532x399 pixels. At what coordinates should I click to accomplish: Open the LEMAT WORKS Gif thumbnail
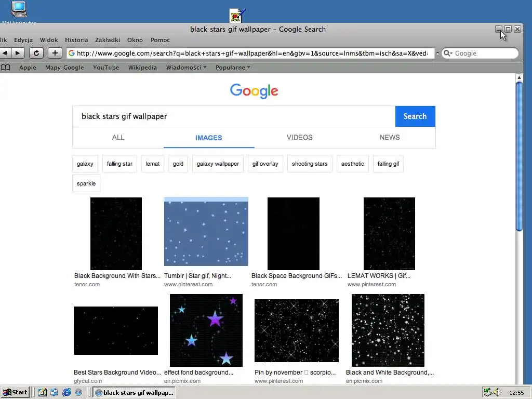click(389, 234)
